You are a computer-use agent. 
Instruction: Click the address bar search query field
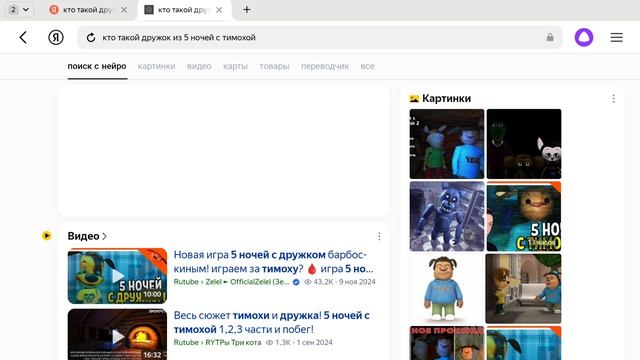[320, 38]
